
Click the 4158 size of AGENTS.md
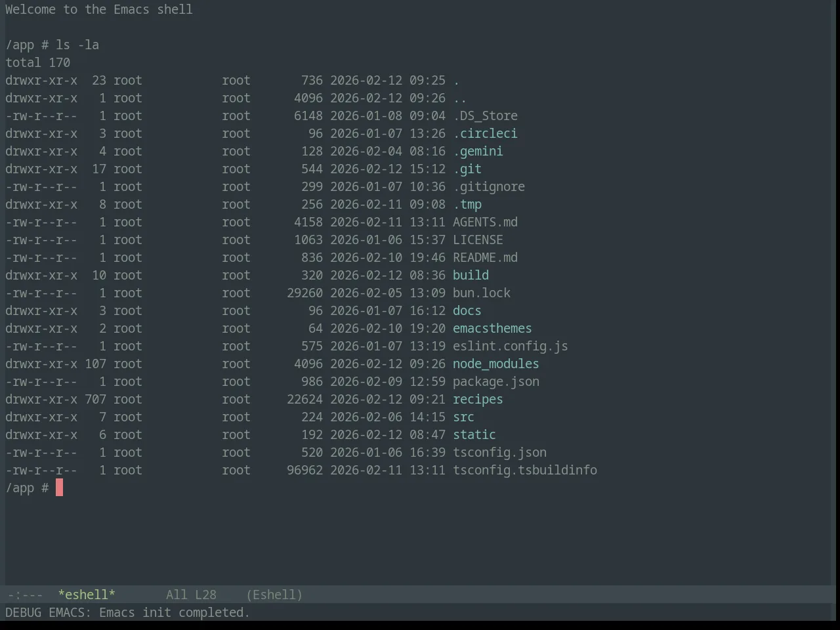point(308,222)
